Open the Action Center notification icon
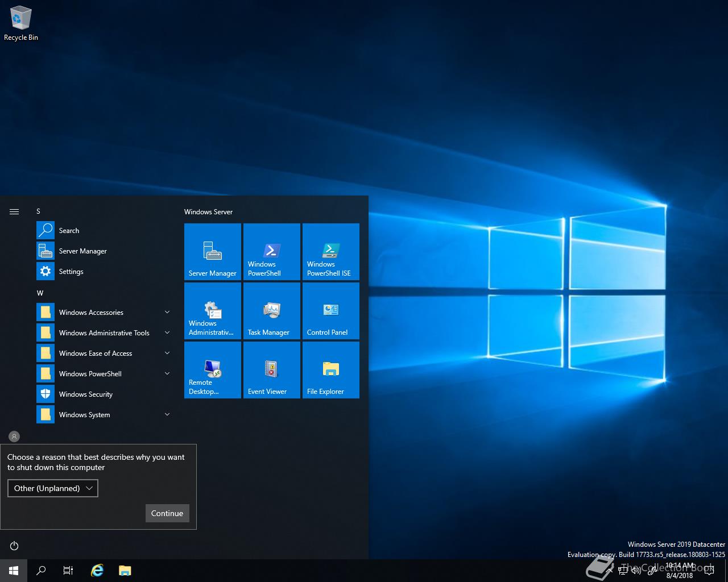Viewport: 728px width, 582px height. point(709,571)
